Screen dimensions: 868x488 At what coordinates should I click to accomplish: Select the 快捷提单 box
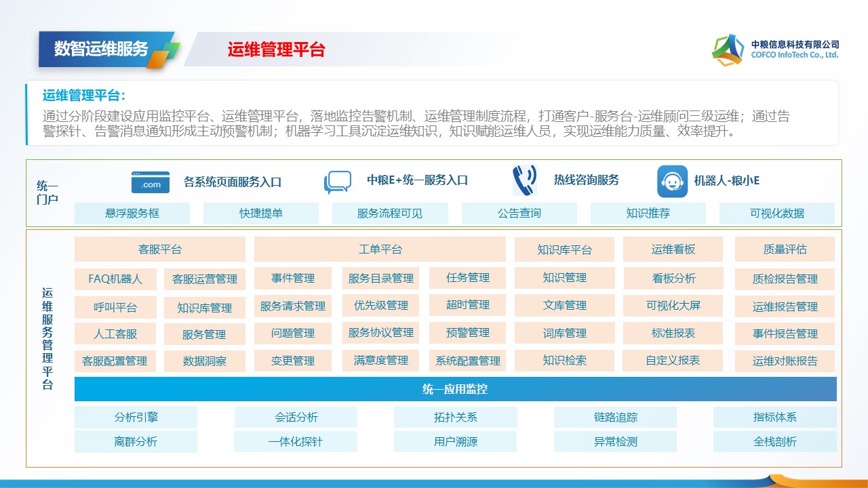261,213
